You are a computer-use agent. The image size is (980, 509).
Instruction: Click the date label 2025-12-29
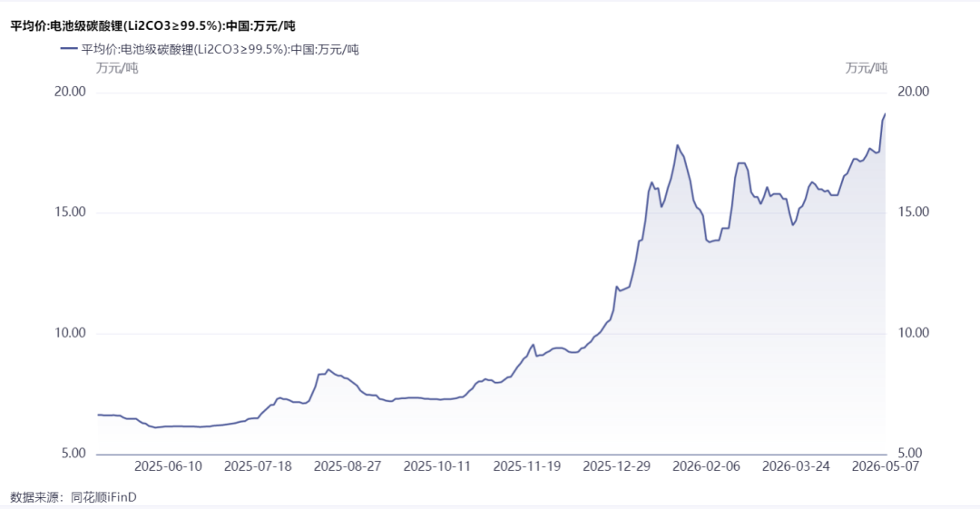click(616, 466)
